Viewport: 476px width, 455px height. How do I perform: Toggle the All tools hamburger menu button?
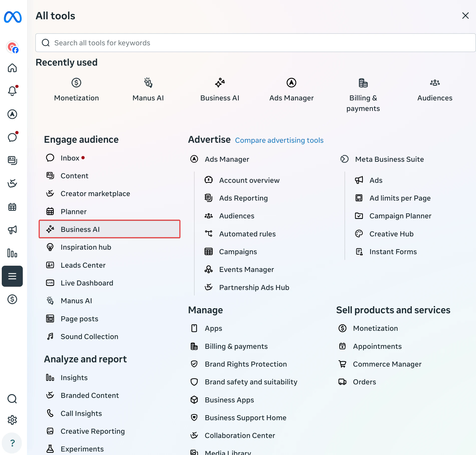(x=12, y=276)
